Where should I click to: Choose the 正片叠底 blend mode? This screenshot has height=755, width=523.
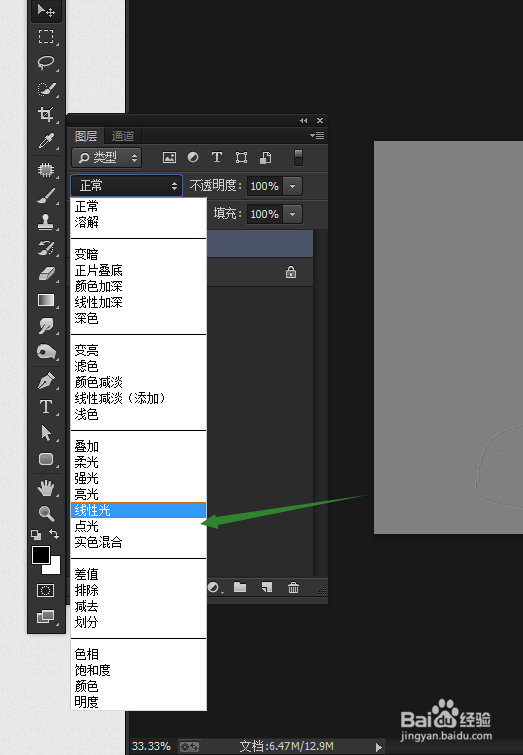pos(138,270)
